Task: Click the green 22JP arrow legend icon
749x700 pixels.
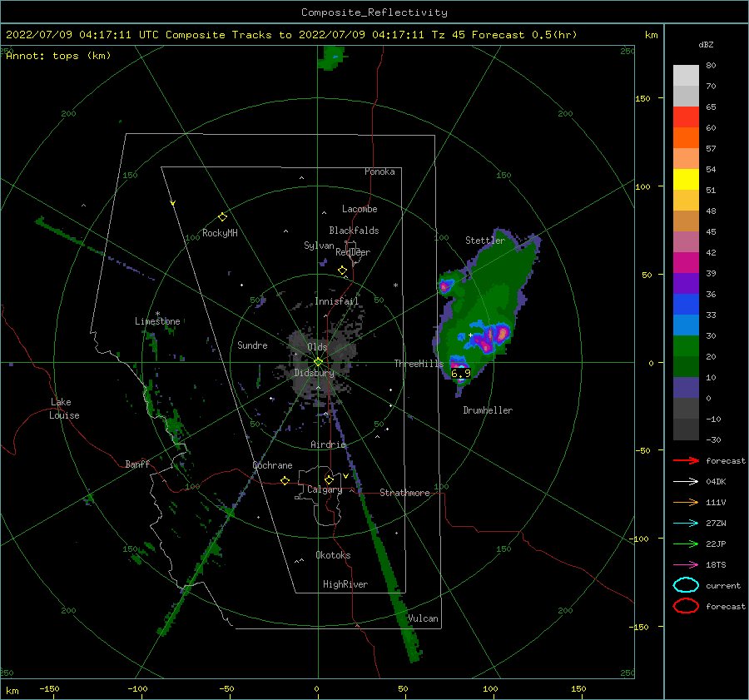Action: tap(686, 544)
